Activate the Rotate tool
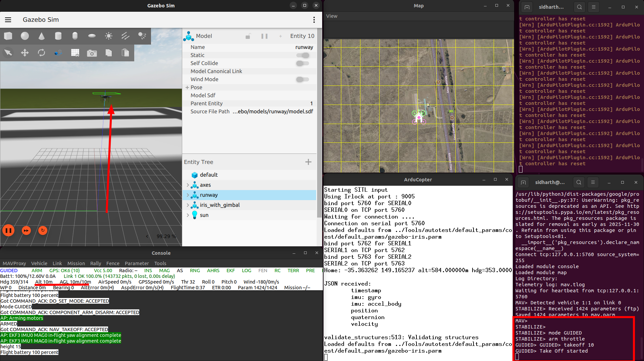The image size is (644, 361). [x=42, y=53]
